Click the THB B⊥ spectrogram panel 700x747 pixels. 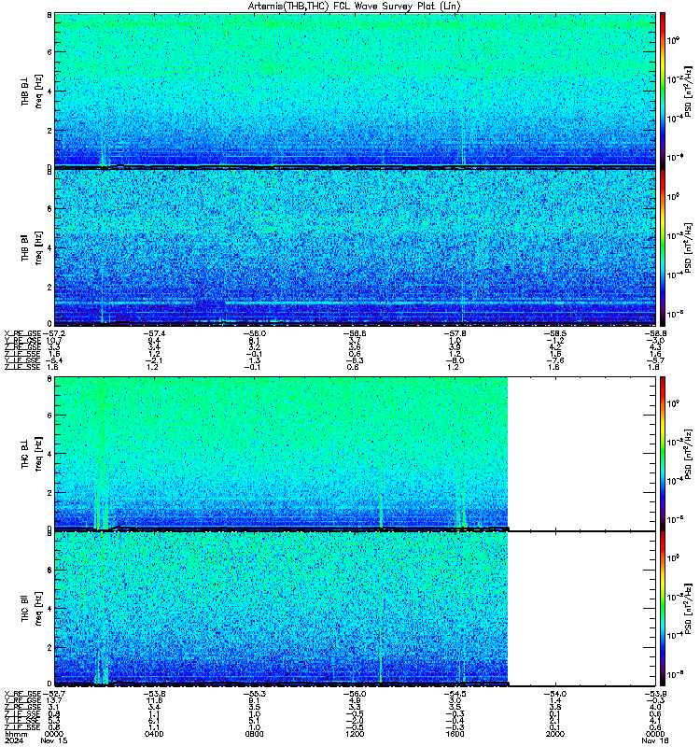pyautogui.click(x=355, y=91)
